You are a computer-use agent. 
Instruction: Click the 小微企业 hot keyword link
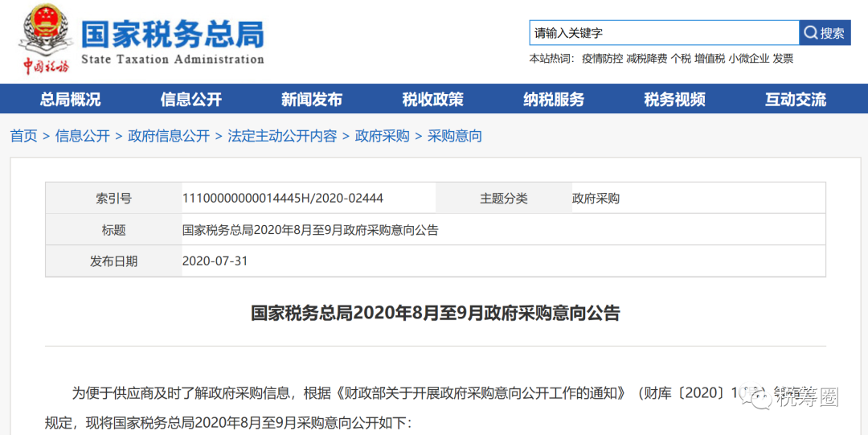[x=749, y=59]
